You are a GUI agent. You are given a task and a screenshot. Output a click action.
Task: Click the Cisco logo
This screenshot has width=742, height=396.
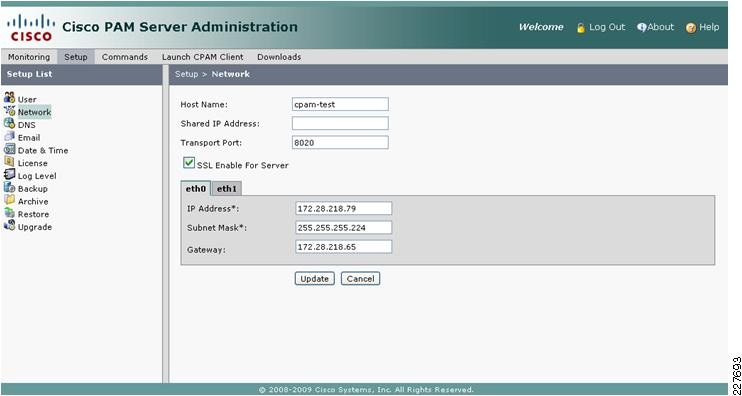31,28
